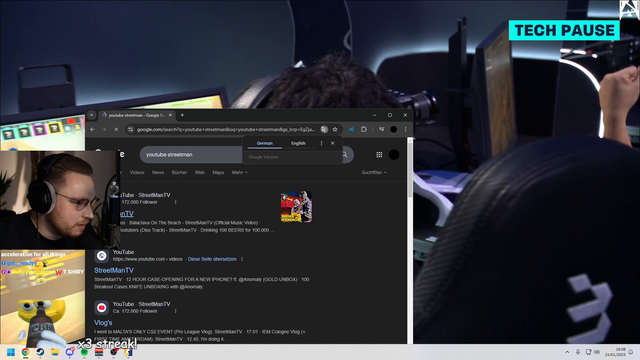
Task: Open options for first StreetManTV result
Action: click(176, 202)
